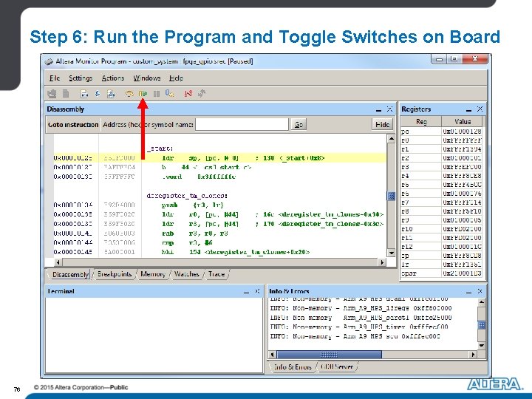This screenshot has width=532, height=399.
Task: Click the Compile toolbar icon
Action: point(84,94)
